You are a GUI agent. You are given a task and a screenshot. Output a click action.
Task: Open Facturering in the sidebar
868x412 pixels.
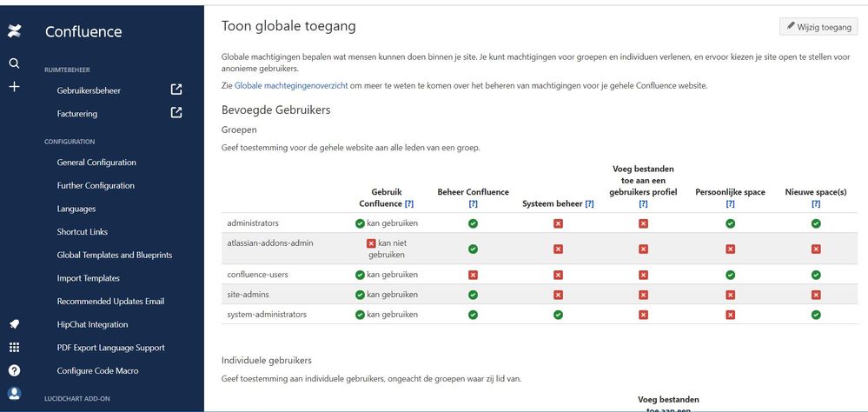tap(77, 114)
